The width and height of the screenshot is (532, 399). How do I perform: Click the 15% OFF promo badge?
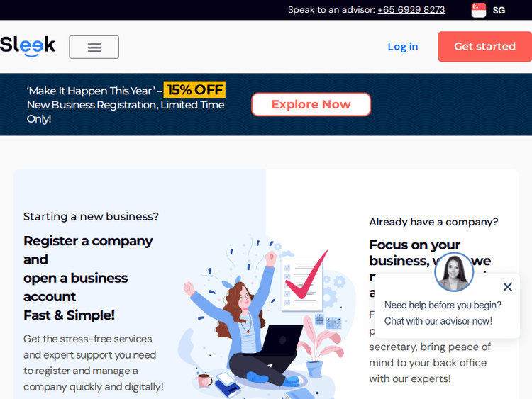tap(194, 90)
